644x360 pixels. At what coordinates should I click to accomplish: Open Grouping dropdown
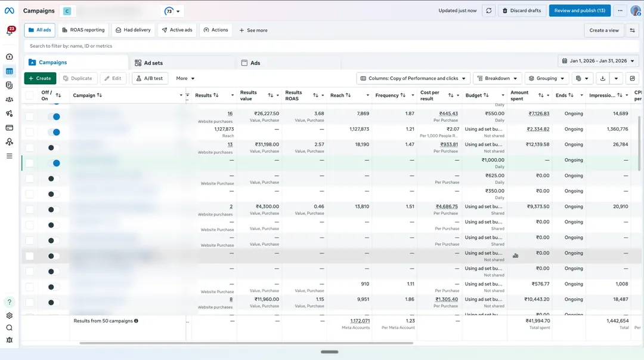547,79
